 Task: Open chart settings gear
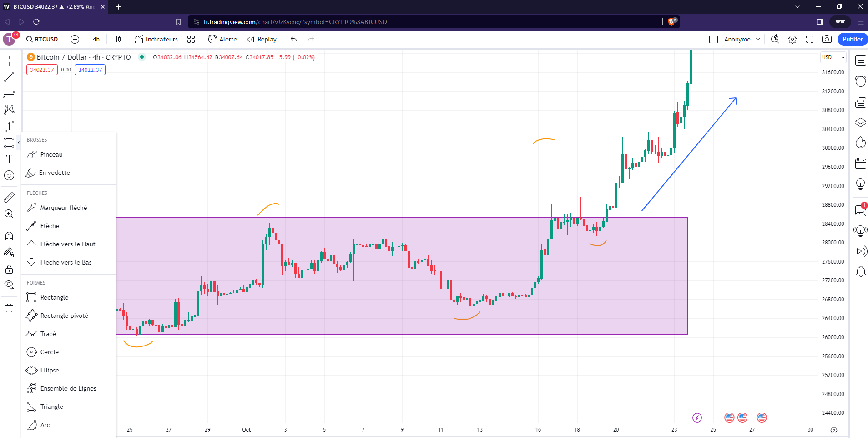[792, 39]
